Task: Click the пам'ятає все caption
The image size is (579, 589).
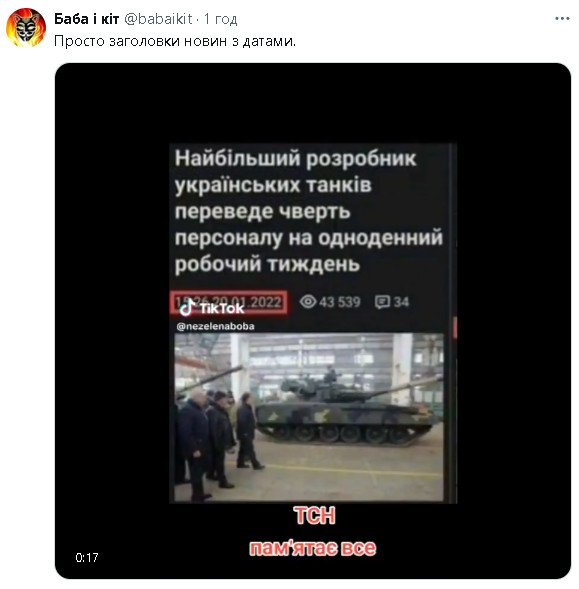Action: (x=313, y=548)
